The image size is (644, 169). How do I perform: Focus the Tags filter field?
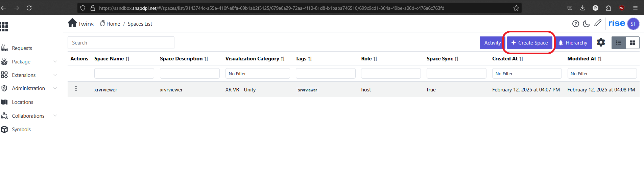(x=326, y=74)
